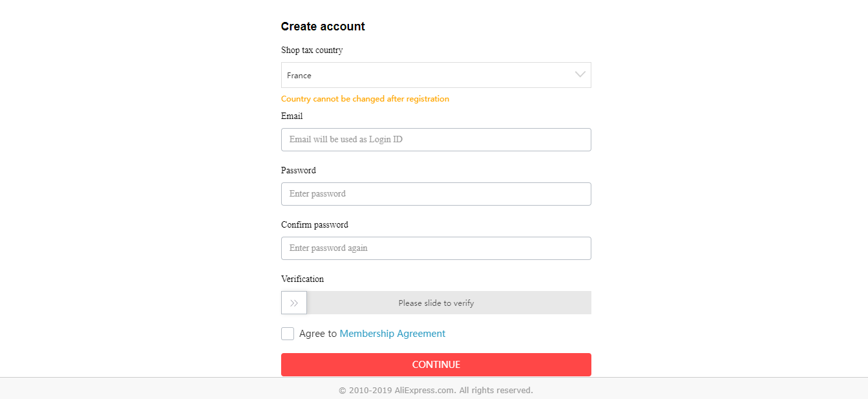Click the Confirm password label
Image resolution: width=868 pixels, height=399 pixels.
pyautogui.click(x=315, y=225)
